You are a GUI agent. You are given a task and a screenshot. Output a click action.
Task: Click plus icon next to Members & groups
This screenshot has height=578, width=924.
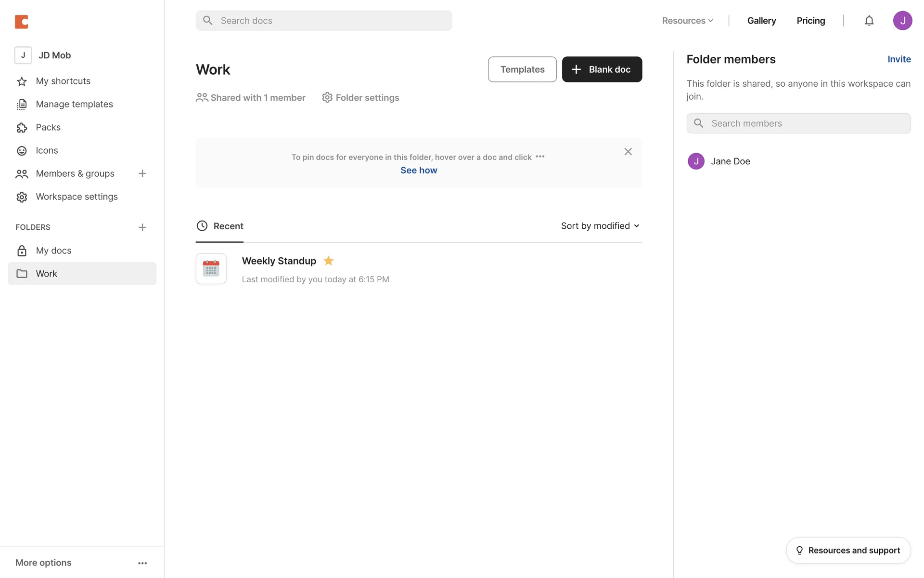142,173
